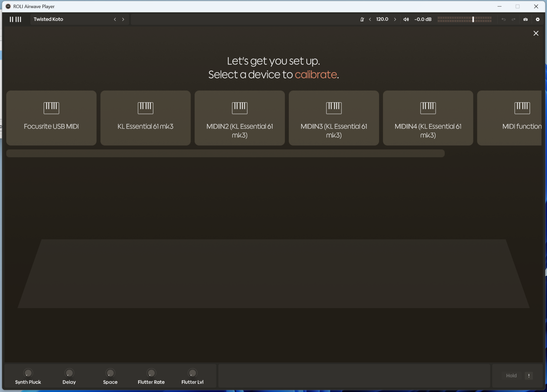
Task: Click the redo arrow icon
Action: tap(513, 20)
